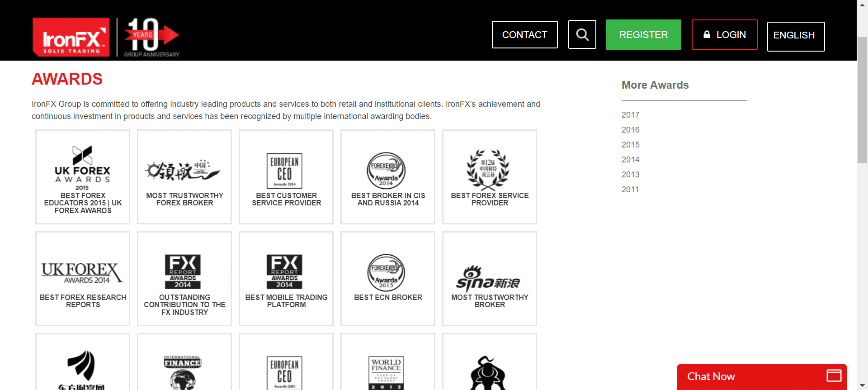
Task: Click the 10 Years Group Anniversary badge
Action: pos(151,38)
